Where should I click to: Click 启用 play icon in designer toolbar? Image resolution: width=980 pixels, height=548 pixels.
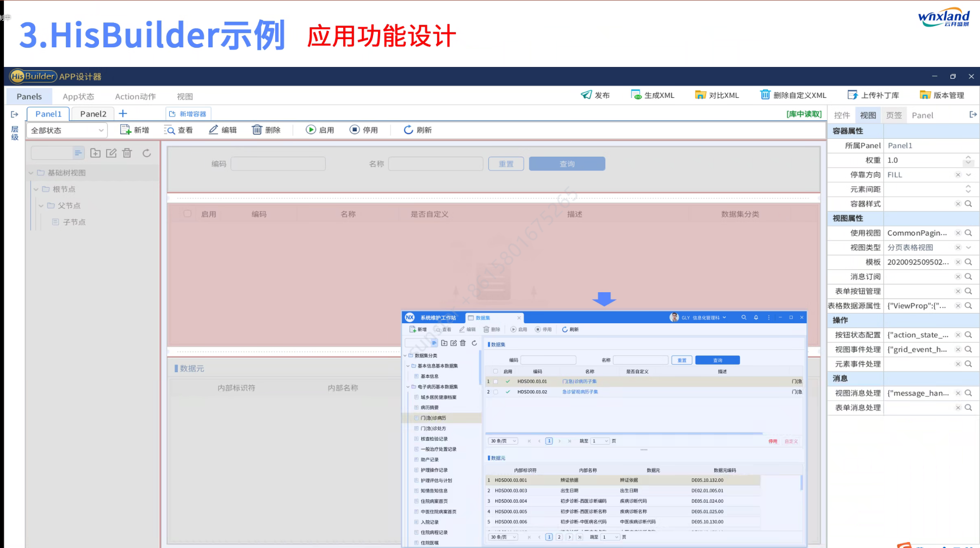[311, 130]
